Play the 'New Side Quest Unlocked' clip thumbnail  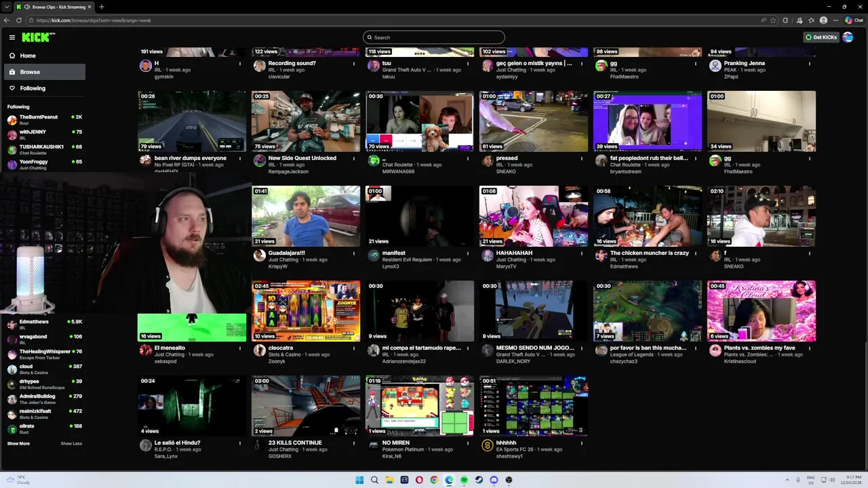pos(306,121)
